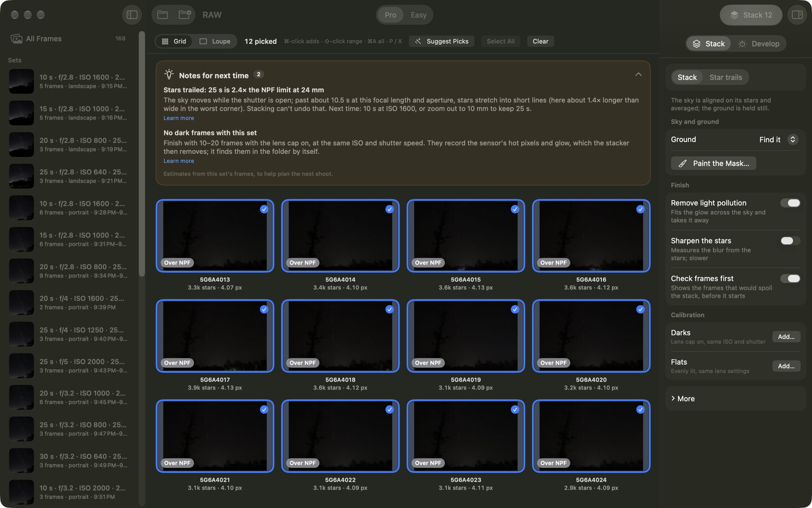812x508 pixels.
Task: Uncheck the pick mark on frame 5G6A4013
Action: pyautogui.click(x=264, y=209)
